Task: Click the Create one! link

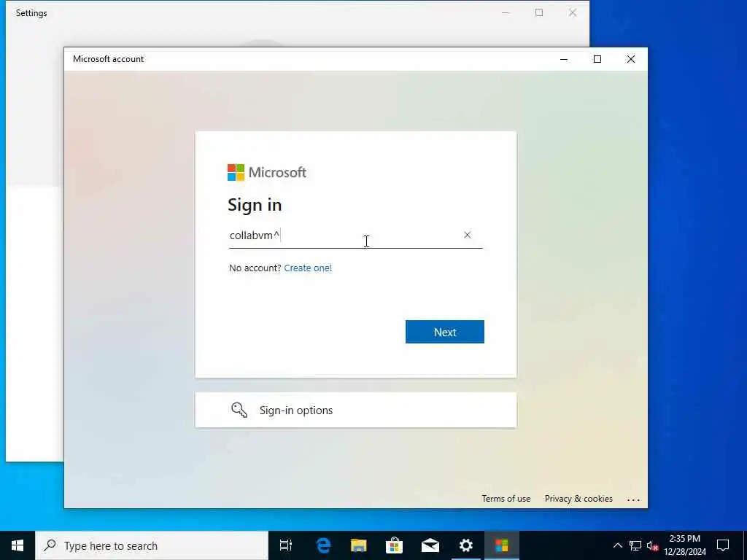Action: tap(308, 268)
